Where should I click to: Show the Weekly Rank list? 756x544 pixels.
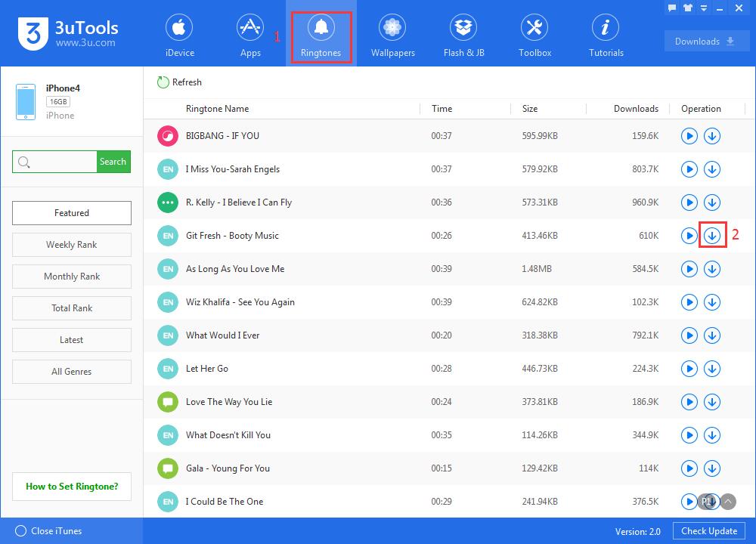coord(72,245)
